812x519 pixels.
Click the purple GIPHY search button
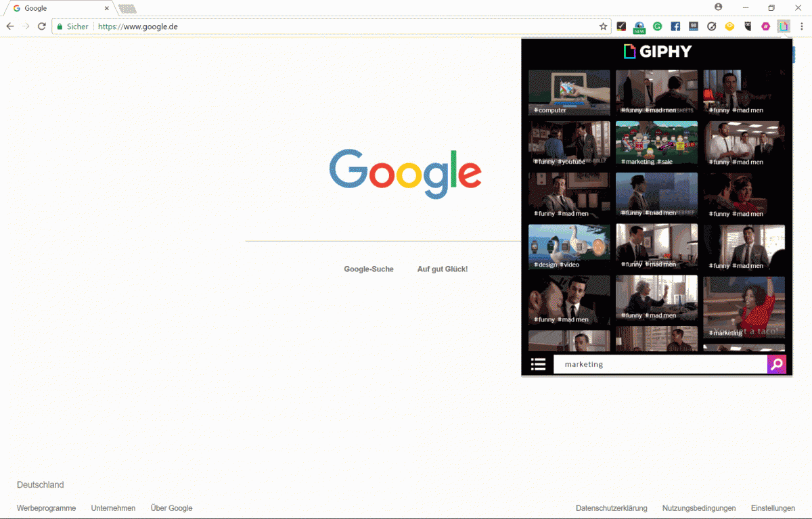(x=777, y=364)
